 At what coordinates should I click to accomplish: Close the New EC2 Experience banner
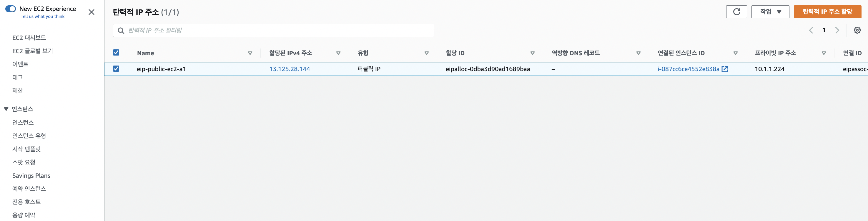91,12
